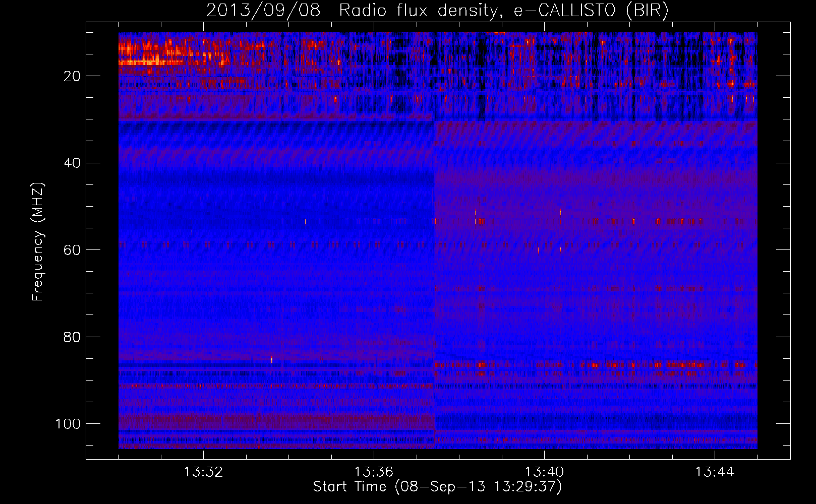This screenshot has width=816, height=504.
Task: Click the '80' frequency tick label
Action: 73,337
